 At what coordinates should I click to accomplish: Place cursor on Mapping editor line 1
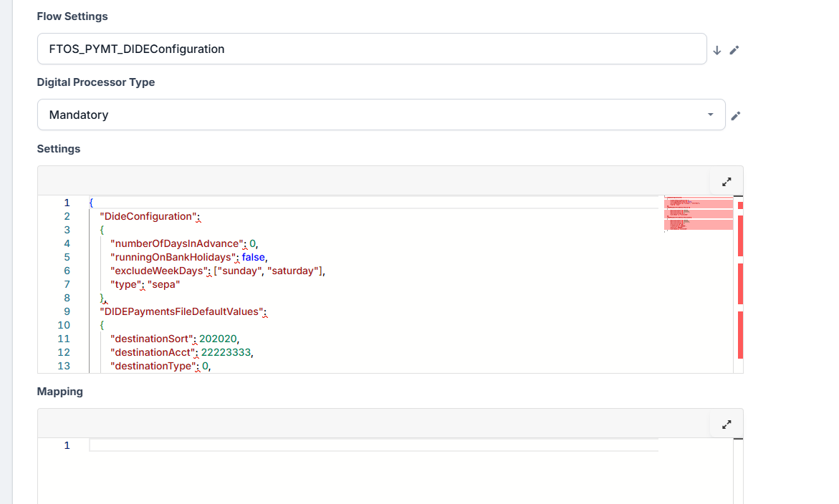tap(373, 445)
